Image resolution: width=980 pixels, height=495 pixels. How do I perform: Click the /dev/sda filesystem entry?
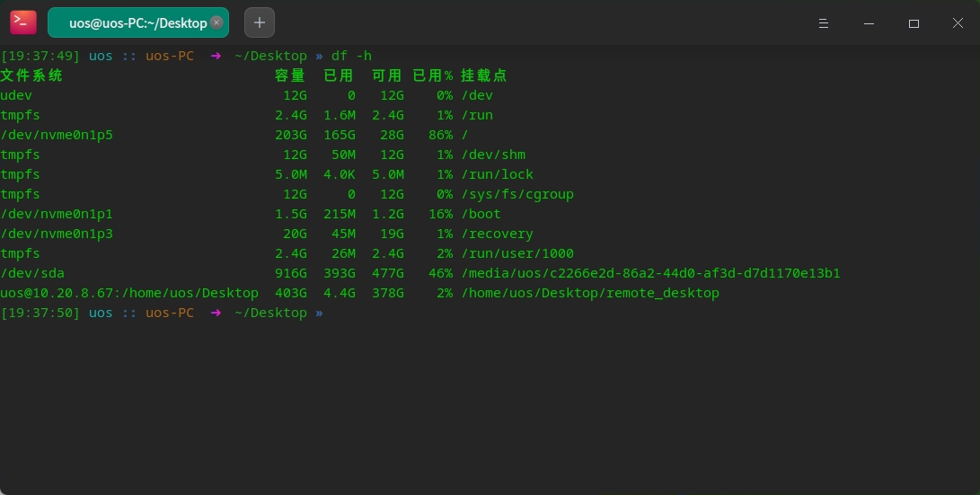[32, 273]
